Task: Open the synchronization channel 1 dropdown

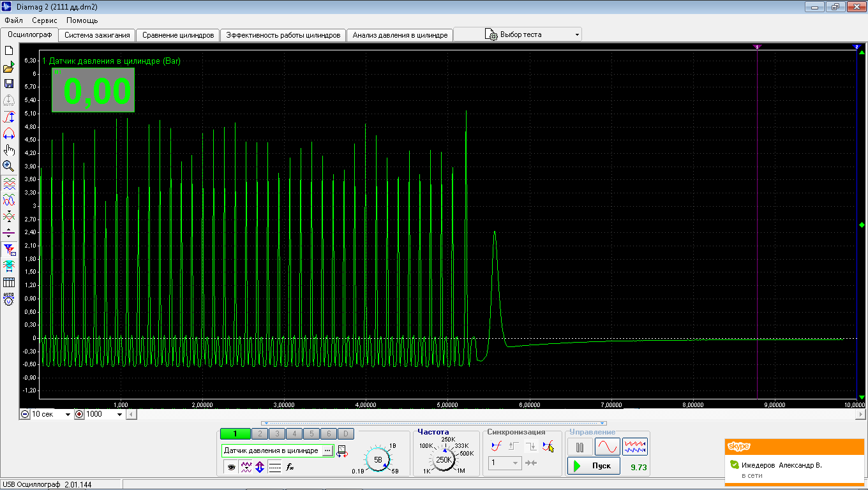Action: [x=505, y=463]
